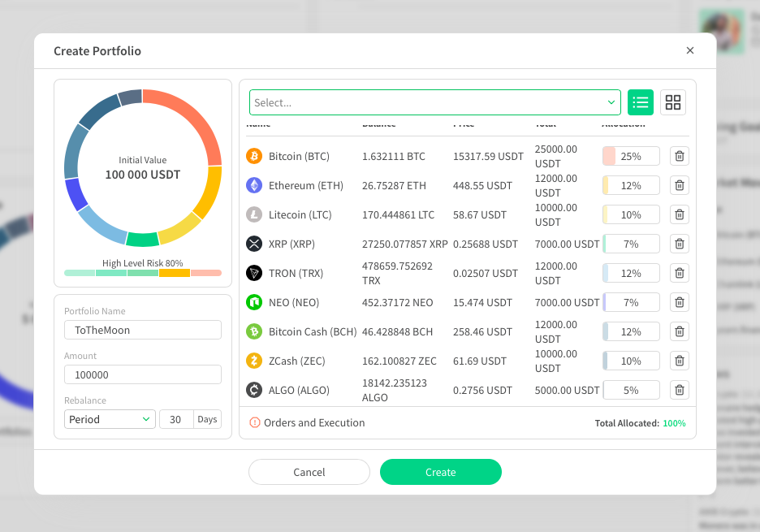760x532 pixels.
Task: Open the Rebalance Period dropdown
Action: click(x=110, y=419)
